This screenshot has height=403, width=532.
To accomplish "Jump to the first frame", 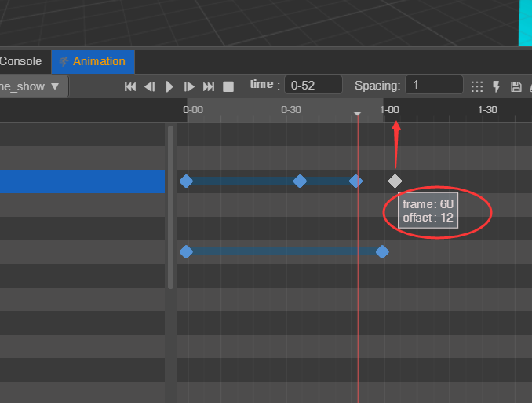I will pyautogui.click(x=130, y=86).
